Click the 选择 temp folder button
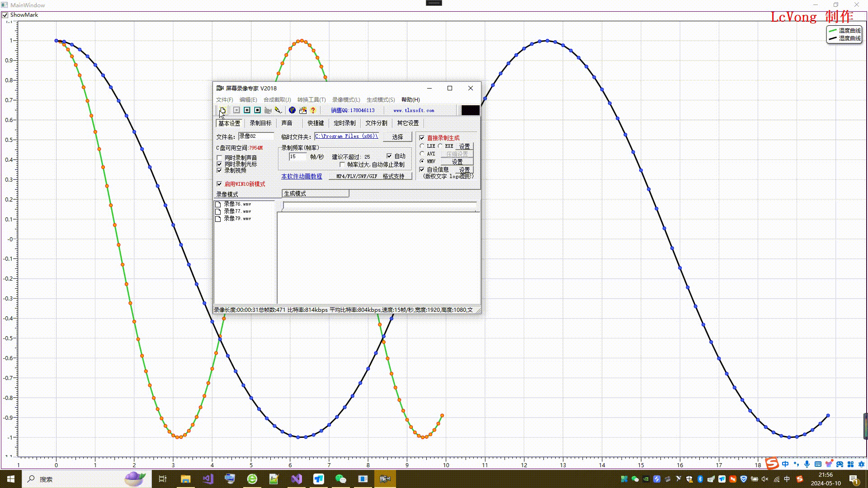The height and width of the screenshot is (488, 868). point(397,137)
